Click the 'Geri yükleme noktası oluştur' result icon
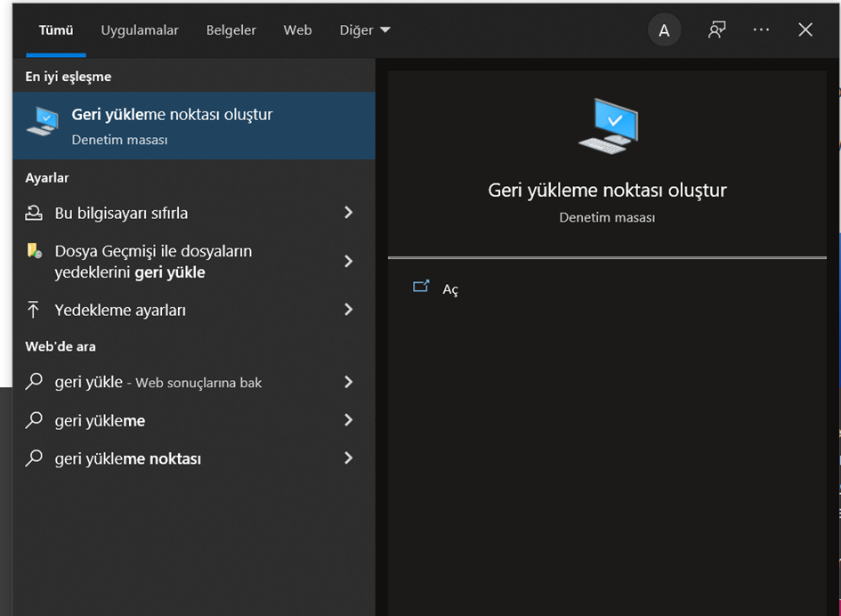The image size is (841, 616). pos(43,122)
